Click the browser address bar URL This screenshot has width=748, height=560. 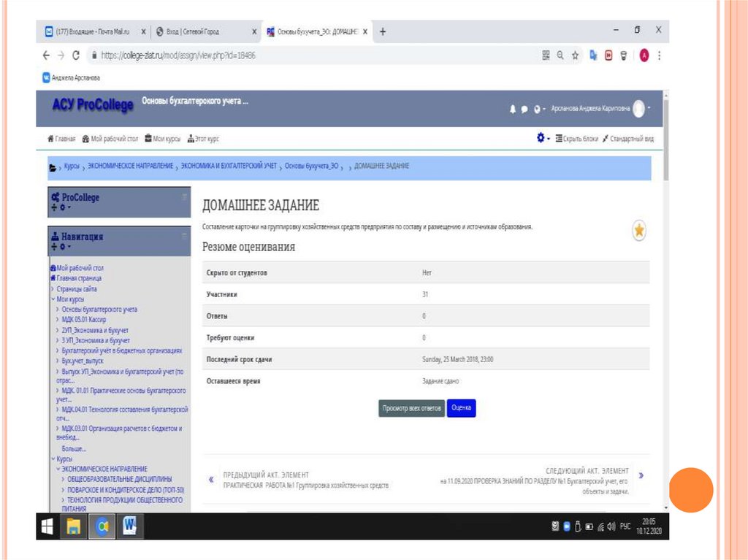(x=178, y=55)
